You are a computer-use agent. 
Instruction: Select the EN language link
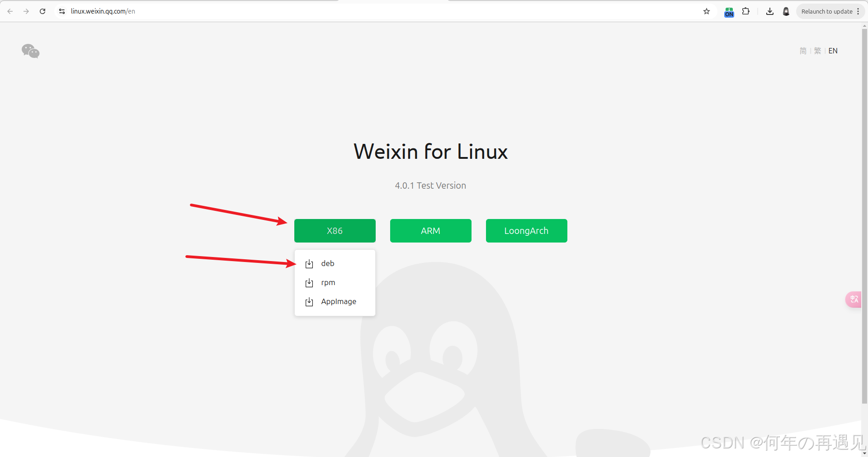(833, 51)
